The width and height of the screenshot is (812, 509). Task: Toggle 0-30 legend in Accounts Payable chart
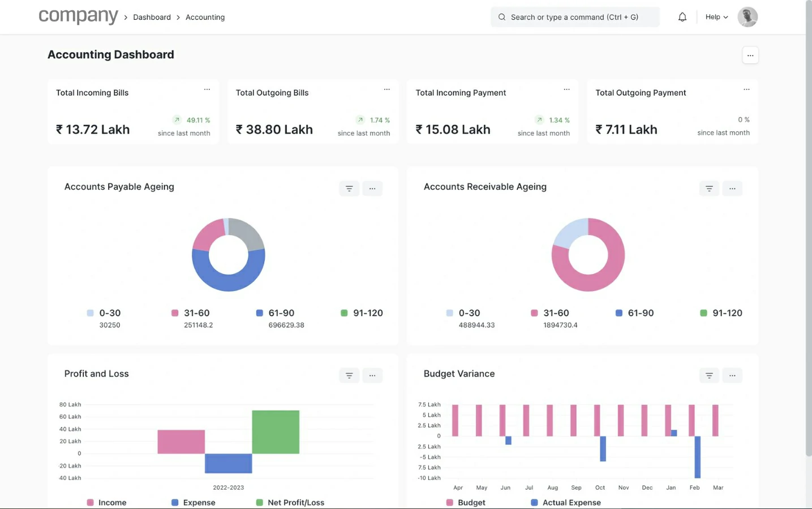(x=109, y=313)
